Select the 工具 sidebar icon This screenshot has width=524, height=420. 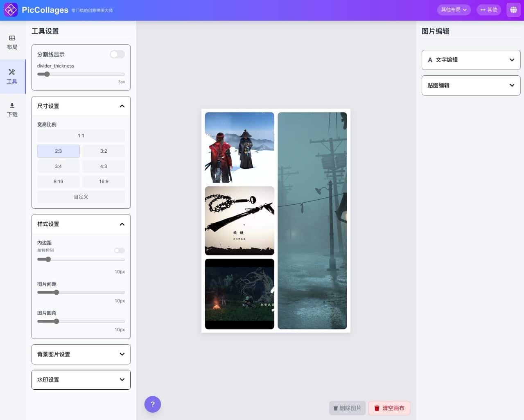coord(12,76)
